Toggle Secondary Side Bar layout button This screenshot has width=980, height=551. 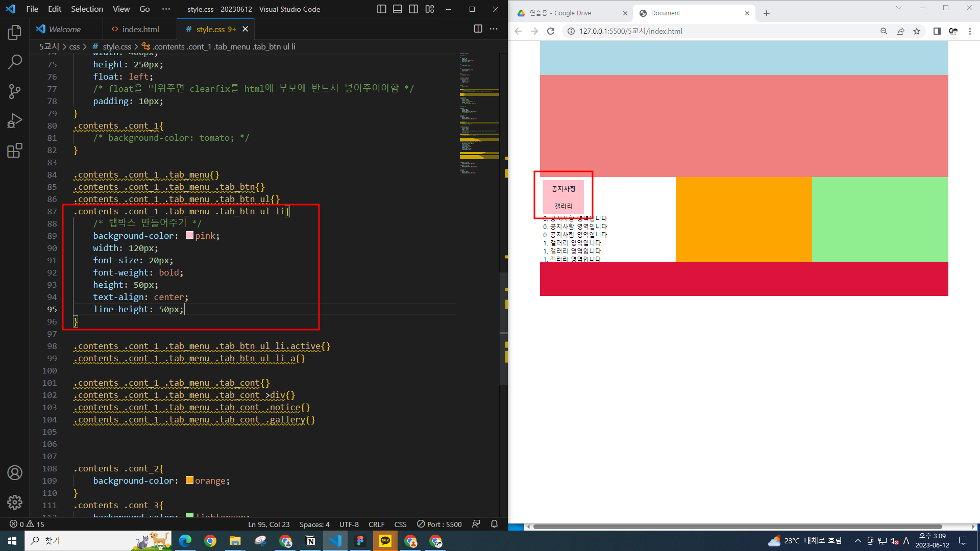click(413, 9)
